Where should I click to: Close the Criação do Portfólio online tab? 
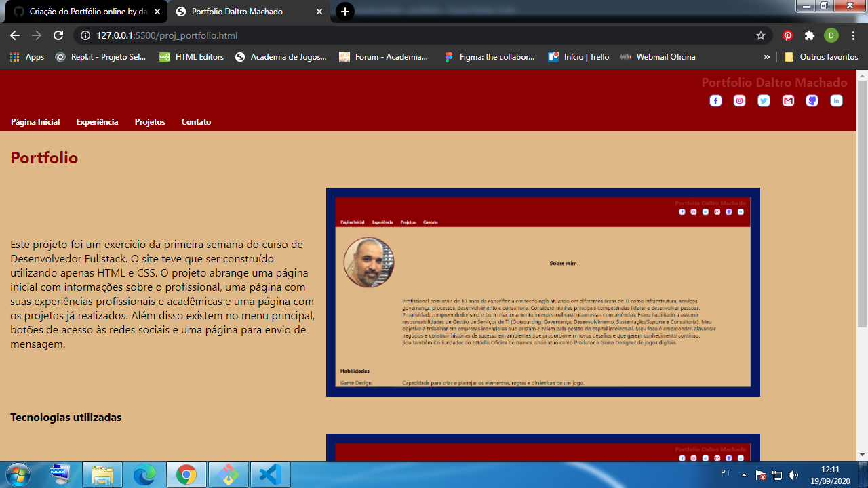coord(157,12)
